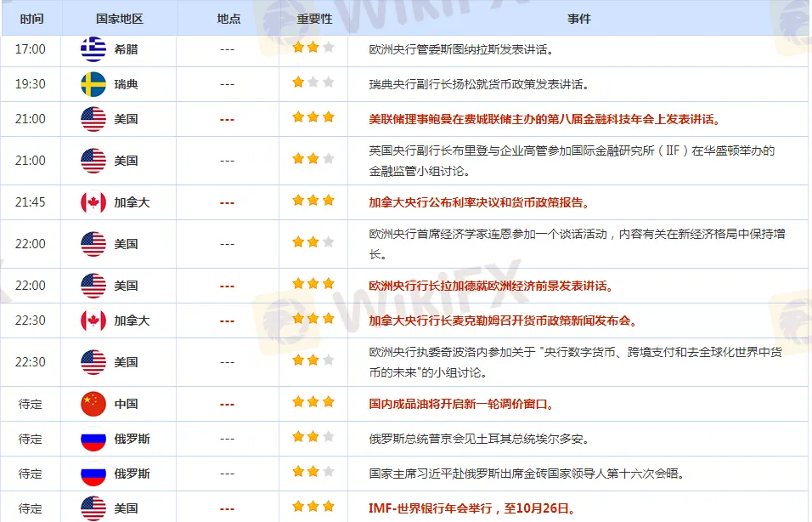812x522 pixels.
Task: Click the US flag in the IMF-世界银行年会 row
Action: point(93,508)
